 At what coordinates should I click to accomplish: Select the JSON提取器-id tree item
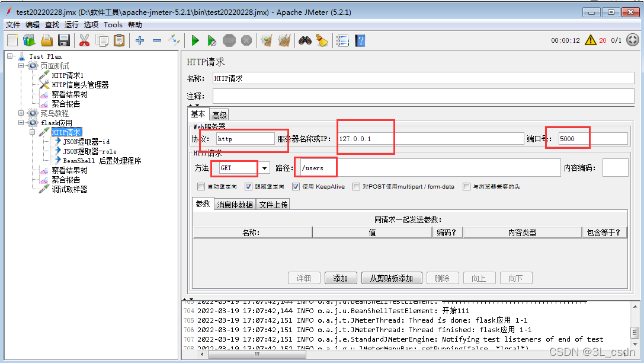tap(86, 142)
